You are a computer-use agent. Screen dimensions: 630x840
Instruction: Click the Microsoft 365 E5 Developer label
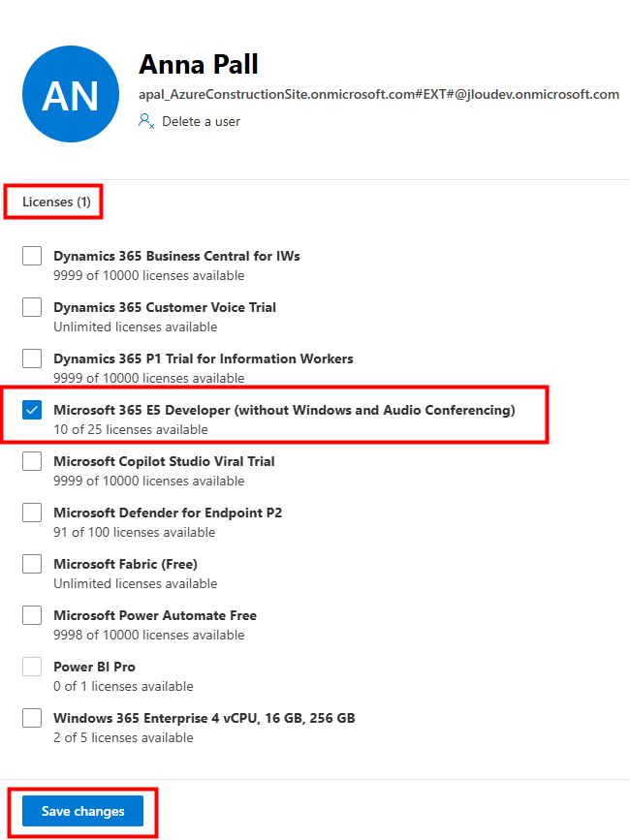point(284,410)
